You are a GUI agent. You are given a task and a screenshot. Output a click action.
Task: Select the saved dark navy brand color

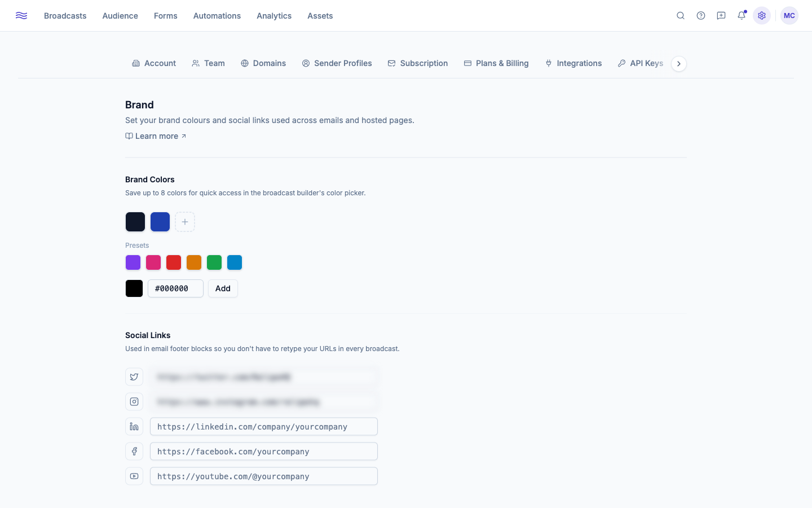[x=135, y=222]
